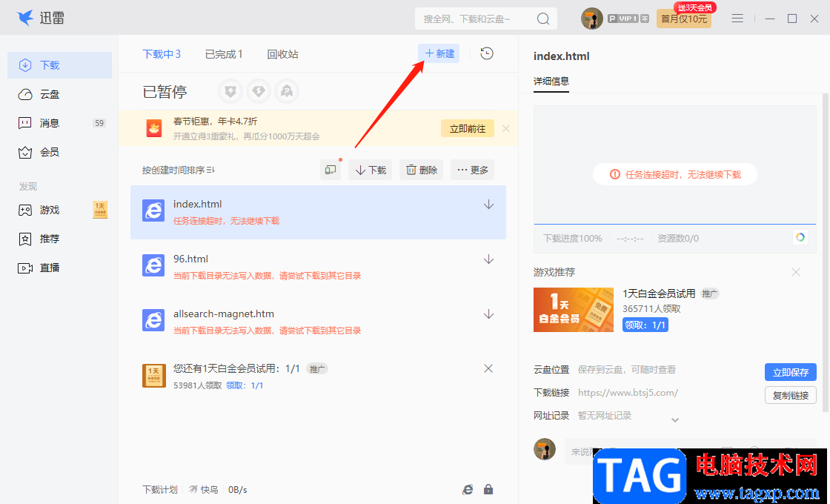Switch to 下载中 3 tab
Viewport: 830px width, 504px height.
pos(162,54)
